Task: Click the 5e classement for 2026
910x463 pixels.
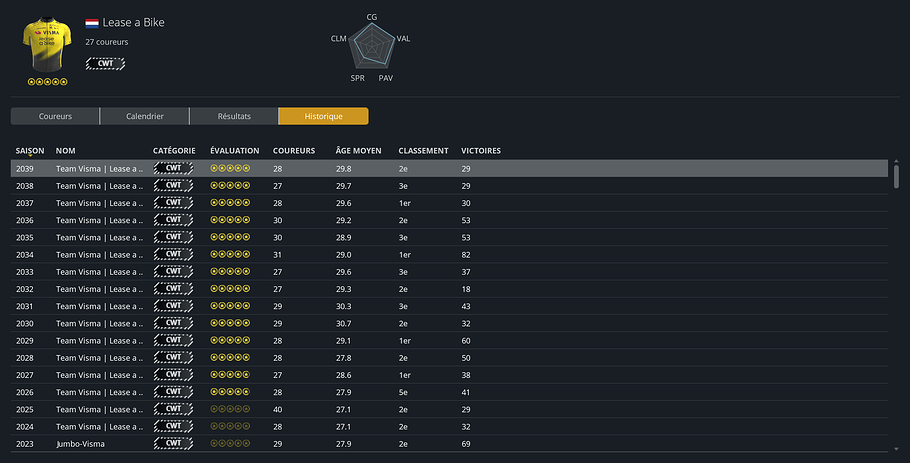Action: click(403, 392)
